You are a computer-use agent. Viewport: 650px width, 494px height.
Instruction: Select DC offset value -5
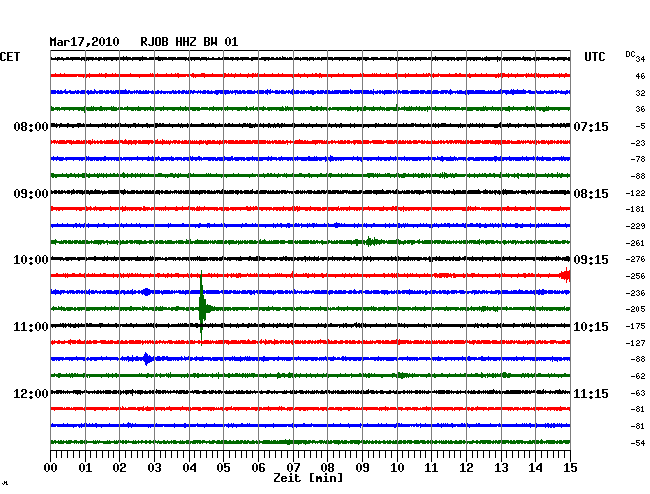click(640, 126)
